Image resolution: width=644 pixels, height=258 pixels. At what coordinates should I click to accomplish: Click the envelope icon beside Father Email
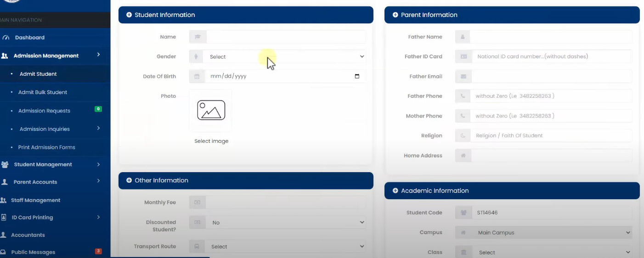pos(463,76)
